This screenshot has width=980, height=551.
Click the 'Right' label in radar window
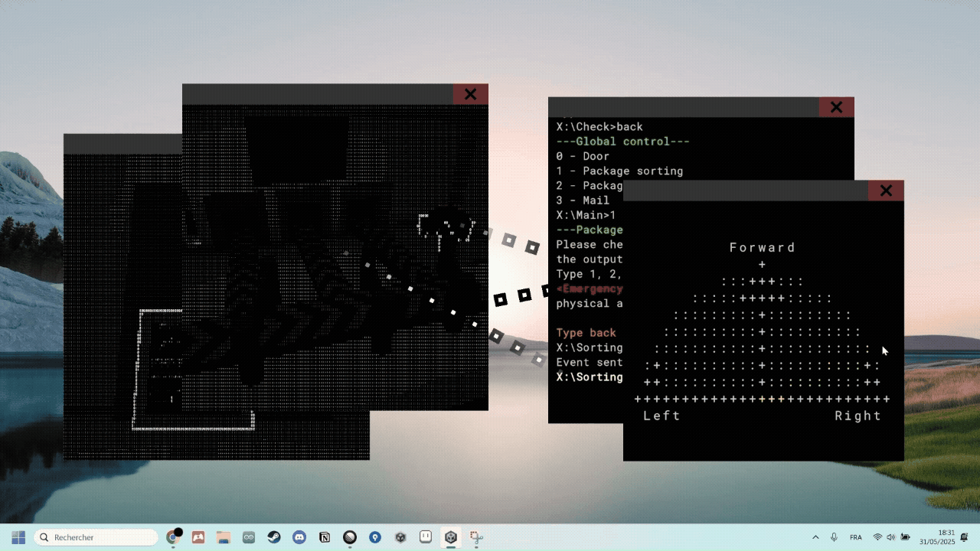(x=858, y=416)
